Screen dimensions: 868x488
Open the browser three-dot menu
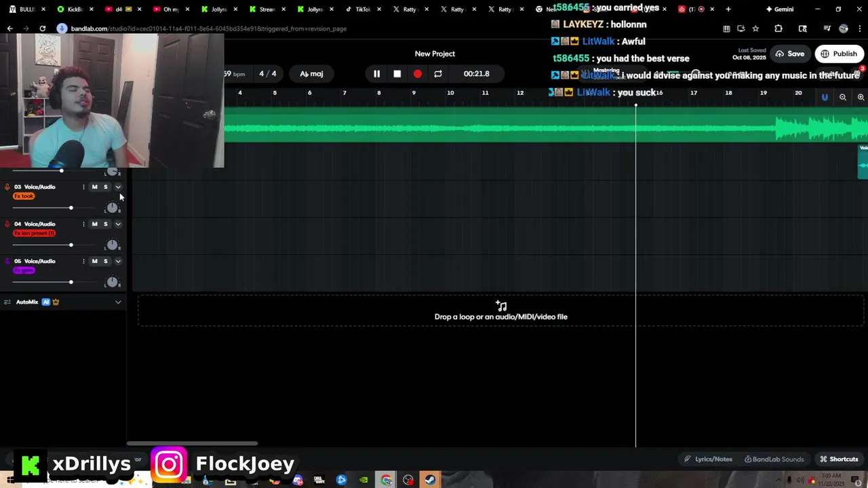[x=860, y=28]
